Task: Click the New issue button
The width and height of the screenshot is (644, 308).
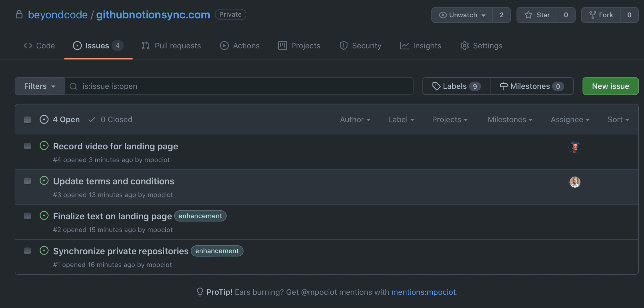Action: [610, 86]
